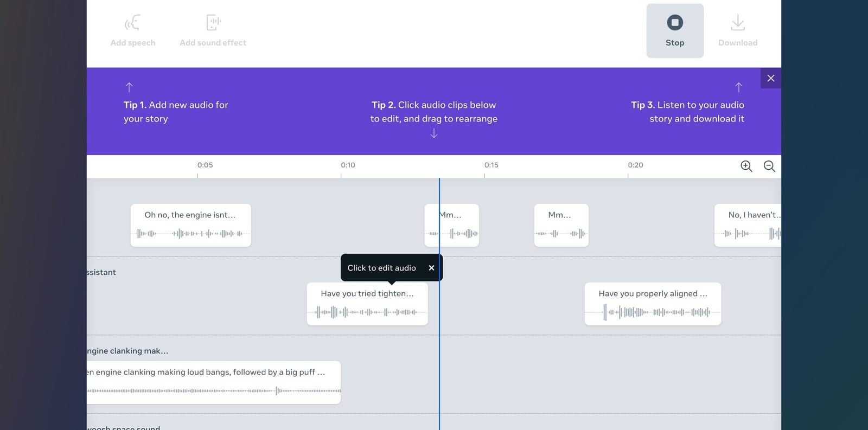Click the Add speech icon
Image resolution: width=868 pixels, height=430 pixels.
tap(132, 23)
